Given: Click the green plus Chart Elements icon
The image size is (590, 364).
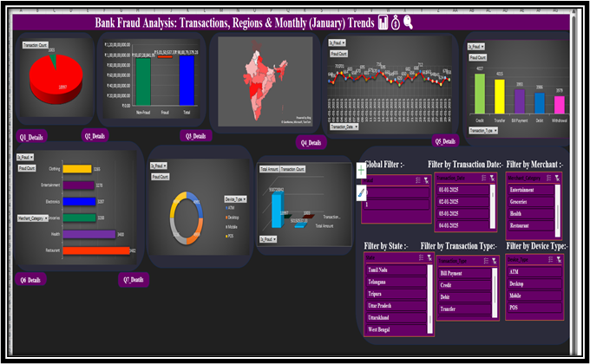Looking at the screenshot, I should tap(361, 171).
